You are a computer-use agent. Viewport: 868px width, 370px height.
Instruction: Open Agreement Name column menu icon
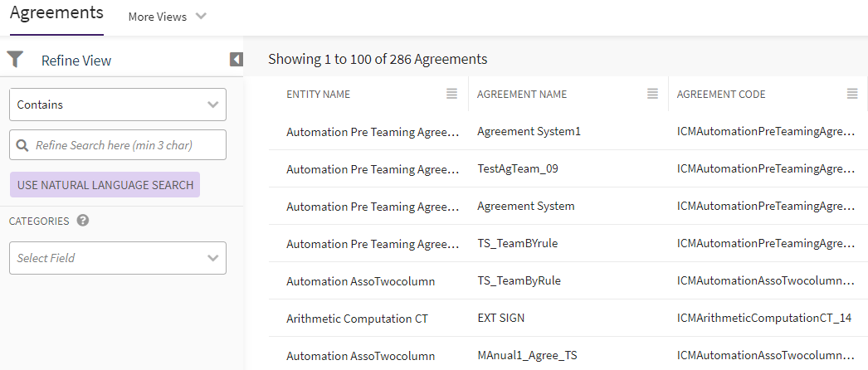tap(652, 95)
